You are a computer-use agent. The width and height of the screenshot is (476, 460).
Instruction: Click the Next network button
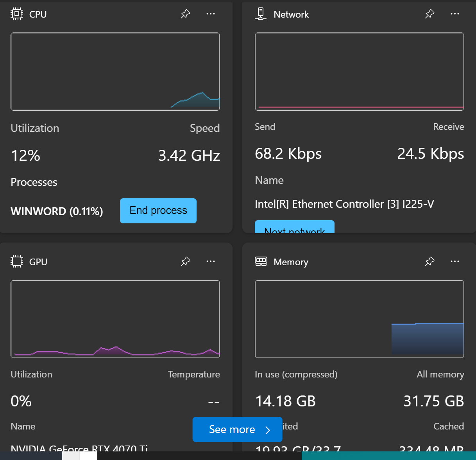pyautogui.click(x=294, y=228)
